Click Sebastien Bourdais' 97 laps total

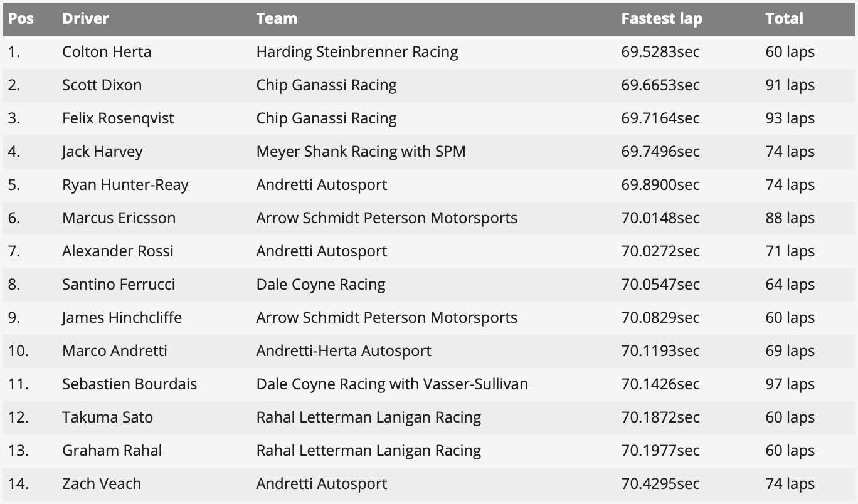tap(790, 384)
